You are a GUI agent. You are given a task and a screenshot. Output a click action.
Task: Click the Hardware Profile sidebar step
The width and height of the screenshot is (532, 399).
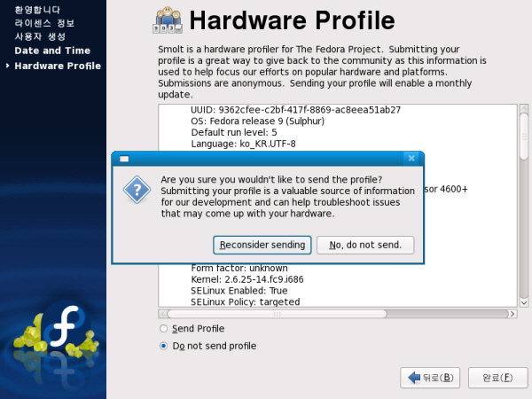click(58, 66)
